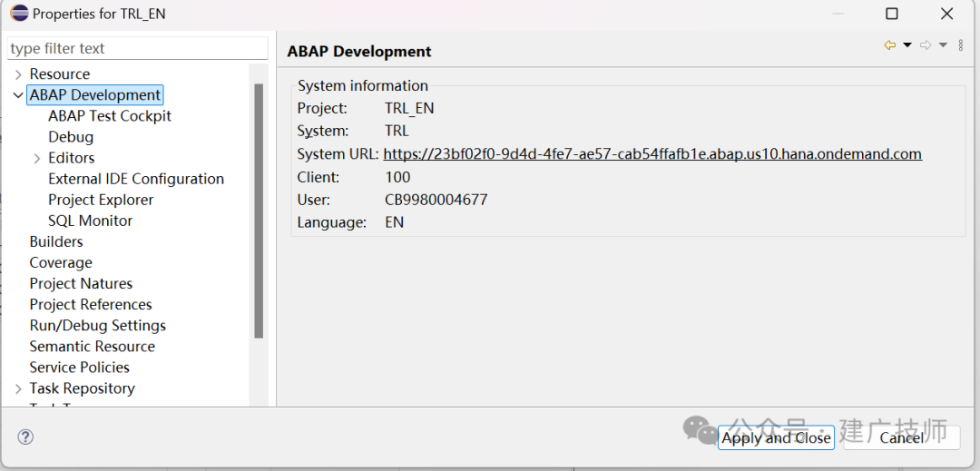This screenshot has height=471, width=980.
Task: Select ABAP Development in the tree
Action: click(95, 95)
